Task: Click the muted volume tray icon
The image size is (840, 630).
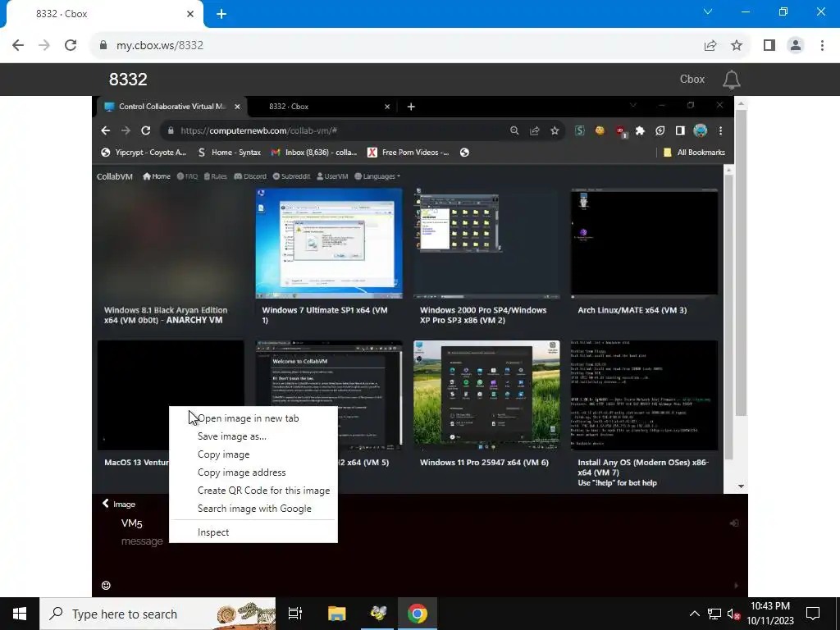Action: click(734, 614)
